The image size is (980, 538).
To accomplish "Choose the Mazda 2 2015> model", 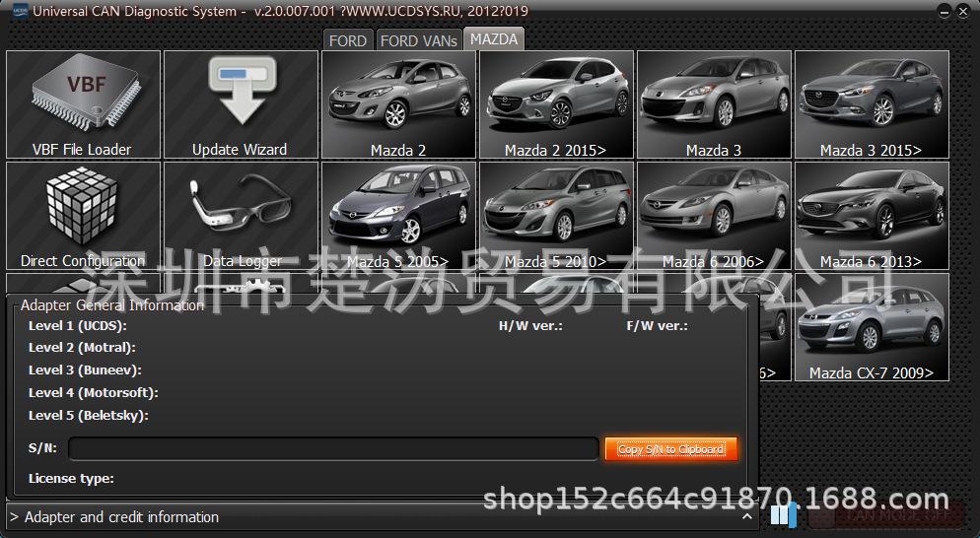I will 556,104.
